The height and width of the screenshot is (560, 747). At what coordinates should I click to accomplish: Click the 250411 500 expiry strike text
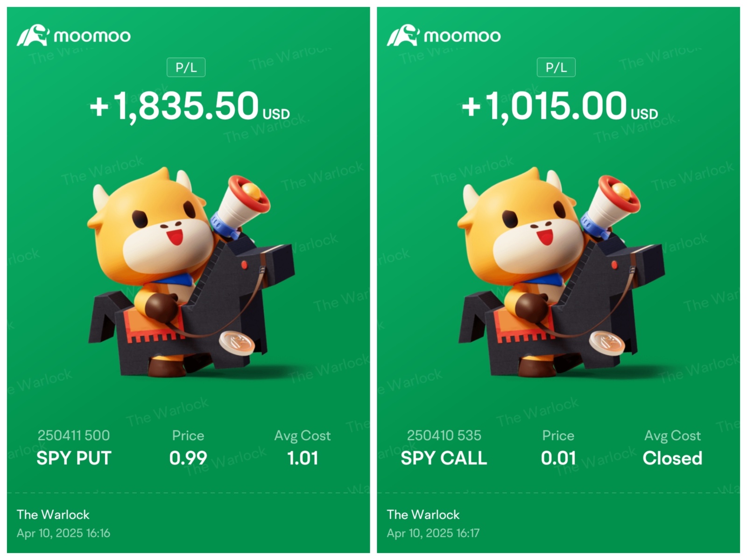click(74, 435)
